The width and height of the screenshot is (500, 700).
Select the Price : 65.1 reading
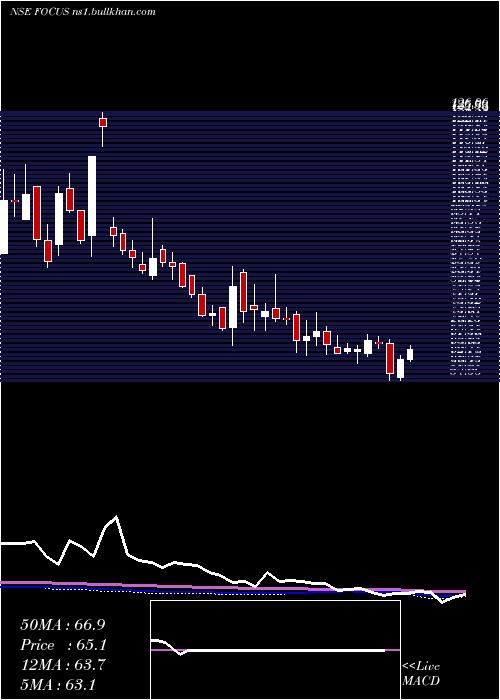click(x=63, y=645)
